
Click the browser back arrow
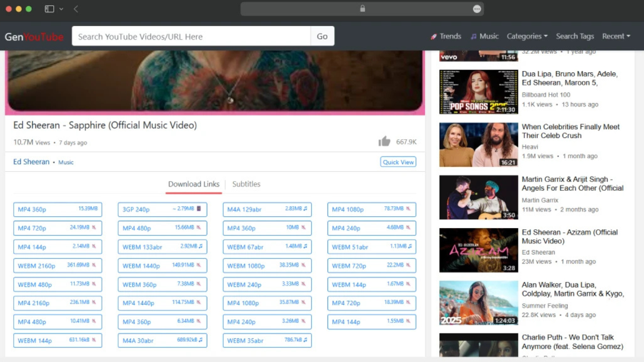point(76,9)
